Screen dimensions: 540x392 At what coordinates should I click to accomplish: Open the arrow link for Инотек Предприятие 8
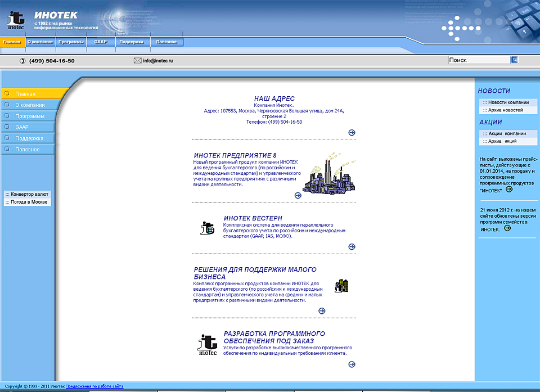[298, 195]
